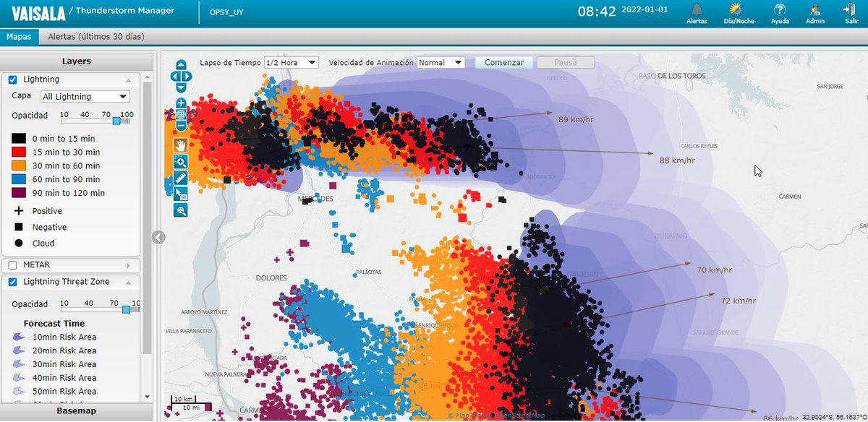Viewport: 868px width, 422px height.
Task: Click the bottom magnifier zoom tool
Action: (x=181, y=210)
